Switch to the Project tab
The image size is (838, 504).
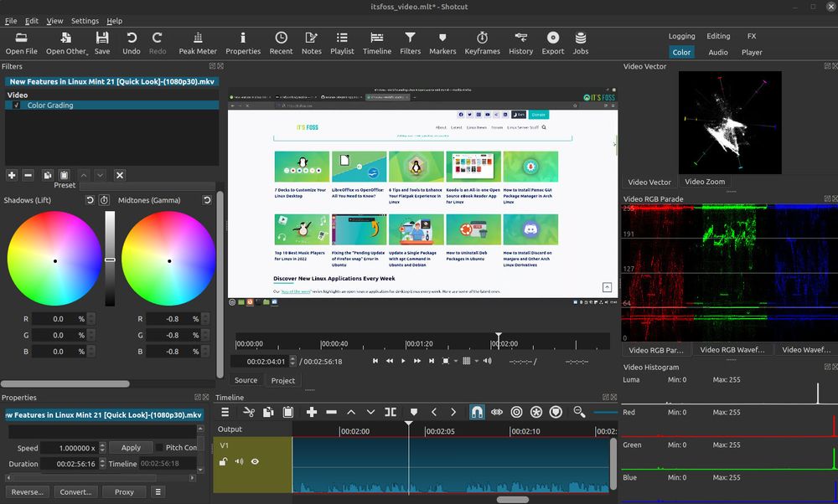[283, 380]
